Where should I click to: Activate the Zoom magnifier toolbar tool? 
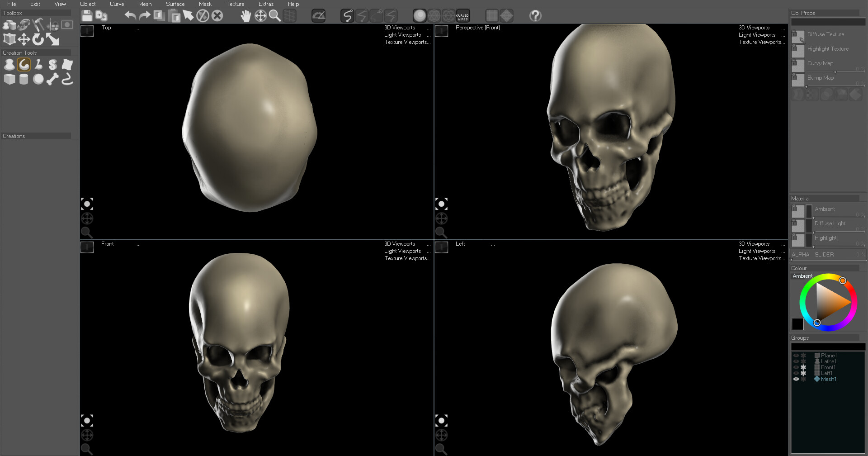tap(275, 15)
